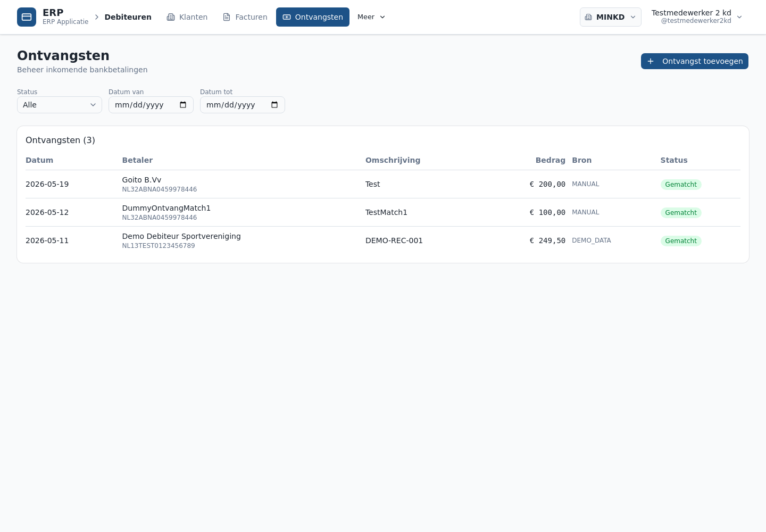
Task: Open the calendar picker in Datum van
Action: 183,105
